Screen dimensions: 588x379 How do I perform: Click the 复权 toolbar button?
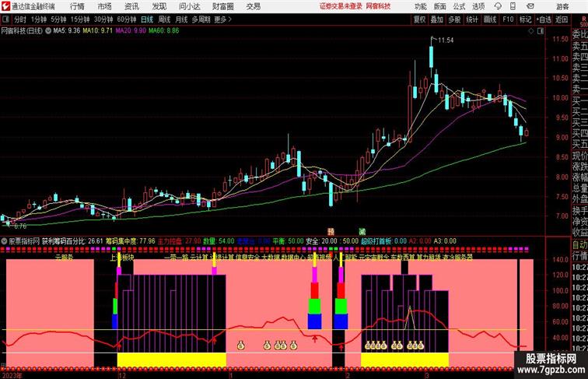click(419, 19)
